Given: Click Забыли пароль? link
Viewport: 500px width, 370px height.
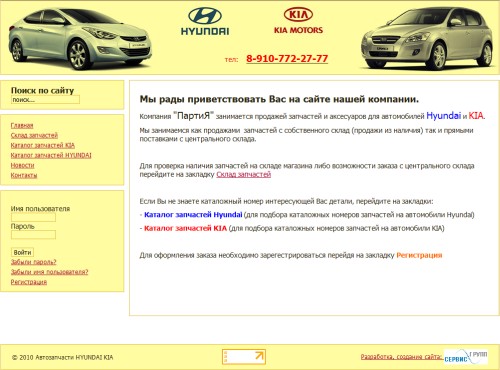Looking at the screenshot, I should (x=34, y=262).
